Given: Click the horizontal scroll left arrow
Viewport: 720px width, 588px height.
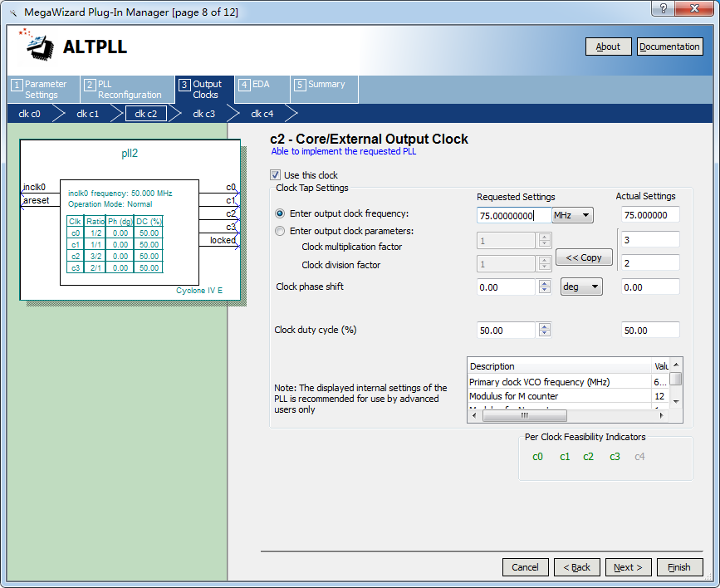Looking at the screenshot, I should (474, 415).
